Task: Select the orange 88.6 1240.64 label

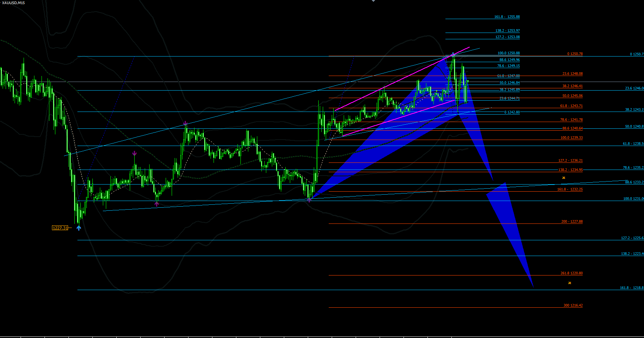Action: [x=573, y=128]
